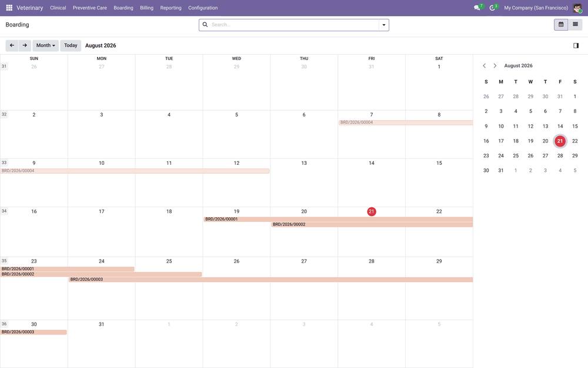Click day 31 Monday in main calendar
The height and width of the screenshot is (368, 588).
pos(101,324)
